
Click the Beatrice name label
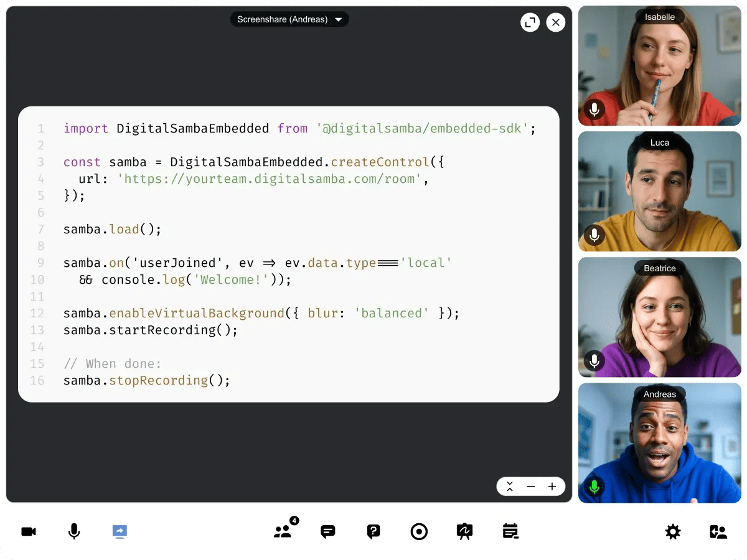(660, 268)
